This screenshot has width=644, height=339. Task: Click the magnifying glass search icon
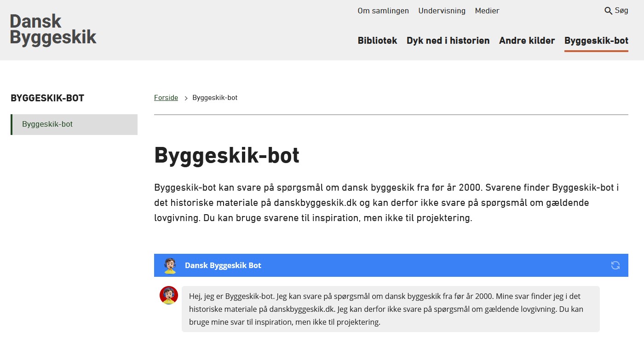pyautogui.click(x=608, y=11)
